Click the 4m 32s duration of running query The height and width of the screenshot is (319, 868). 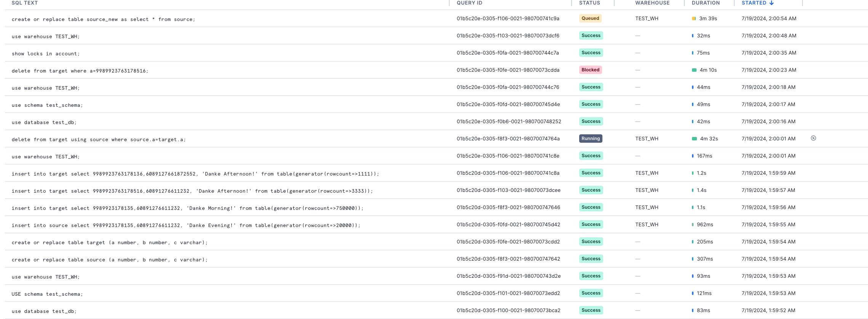pyautogui.click(x=709, y=139)
